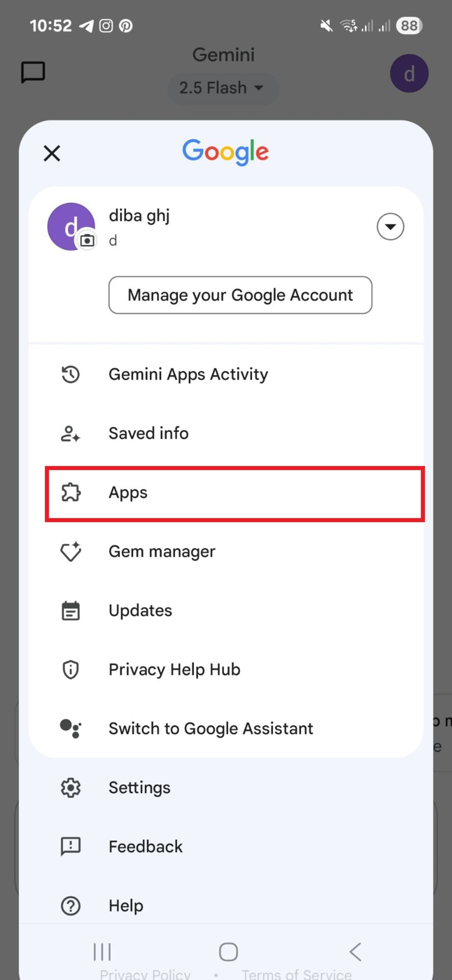Tap the Feedback speech-bubble icon
Viewport: 452px width, 980px height.
tap(70, 847)
